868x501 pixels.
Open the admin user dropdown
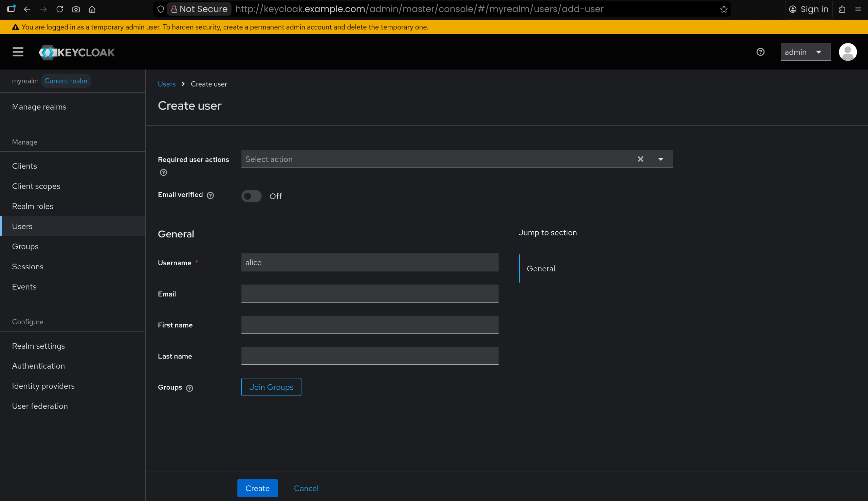805,52
